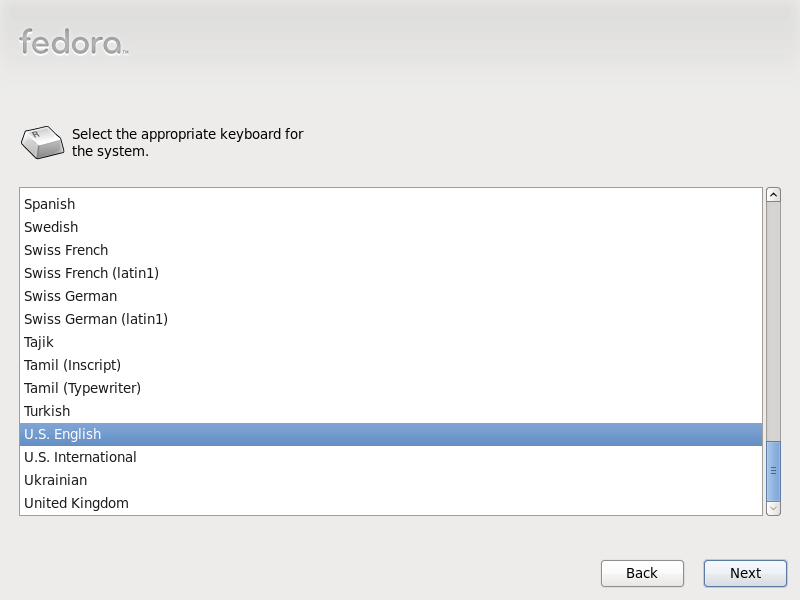Image resolution: width=800 pixels, height=600 pixels.
Task: Pick the Turkish keyboard layout
Action: (x=391, y=411)
